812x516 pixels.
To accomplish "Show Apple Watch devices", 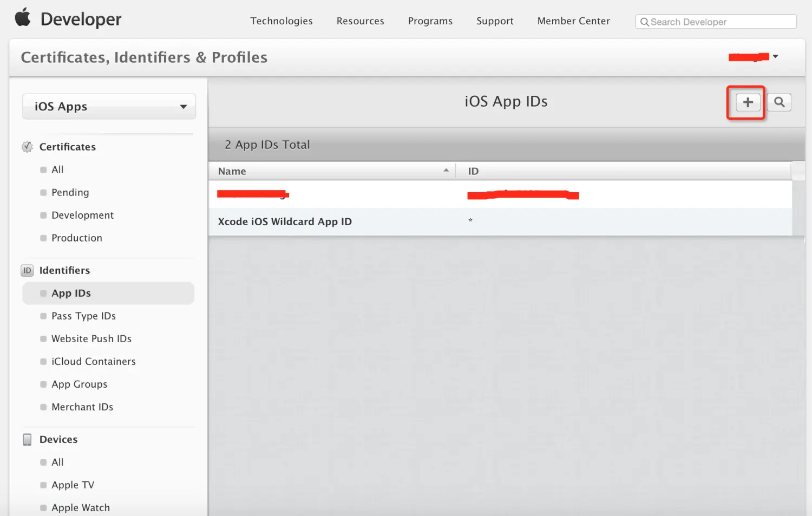I will (x=81, y=507).
